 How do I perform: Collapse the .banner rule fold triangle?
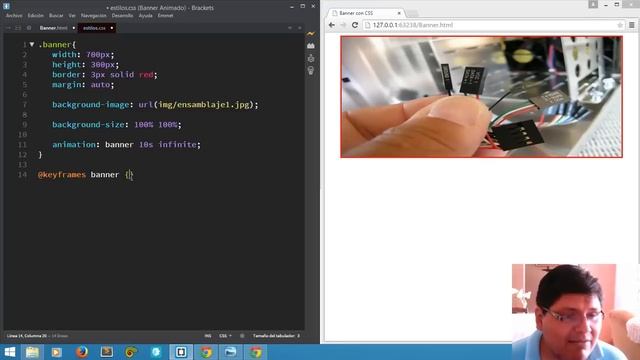click(x=32, y=44)
